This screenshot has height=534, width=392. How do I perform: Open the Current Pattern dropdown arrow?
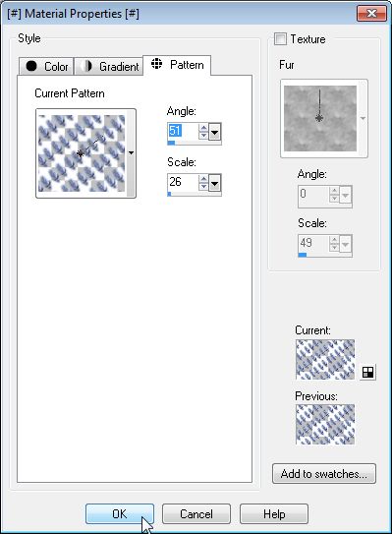[131, 153]
